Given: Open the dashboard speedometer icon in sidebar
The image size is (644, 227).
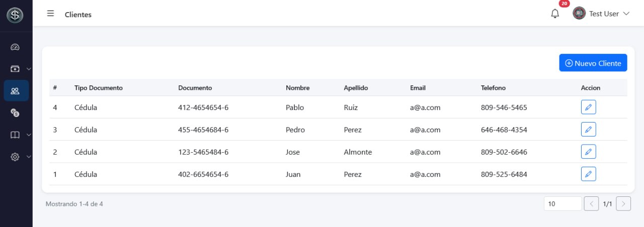Looking at the screenshot, I should 15,47.
